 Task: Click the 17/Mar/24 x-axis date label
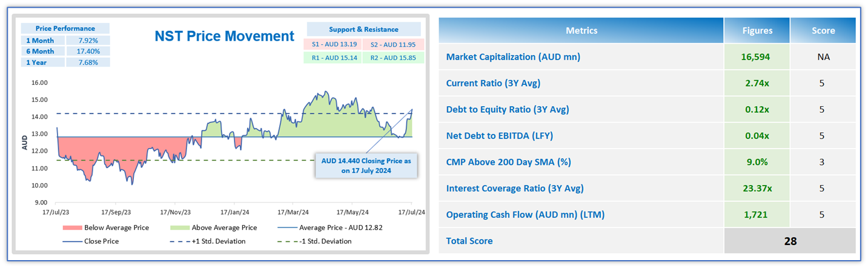[293, 212]
